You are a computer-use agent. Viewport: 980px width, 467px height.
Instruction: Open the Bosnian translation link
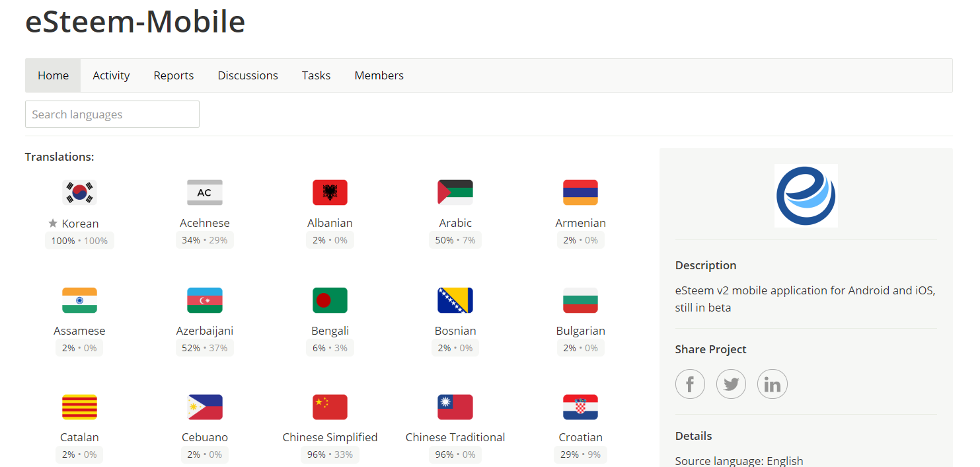(455, 331)
